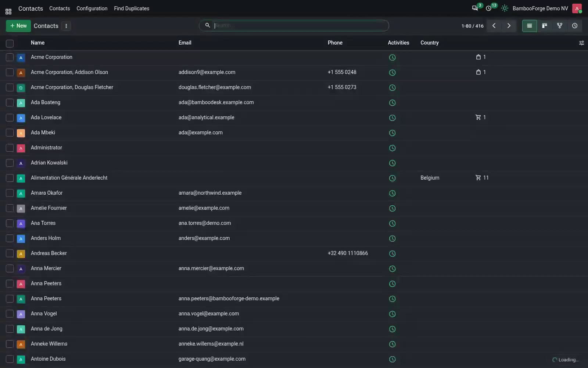Switch to hierarchy view

[560, 26]
